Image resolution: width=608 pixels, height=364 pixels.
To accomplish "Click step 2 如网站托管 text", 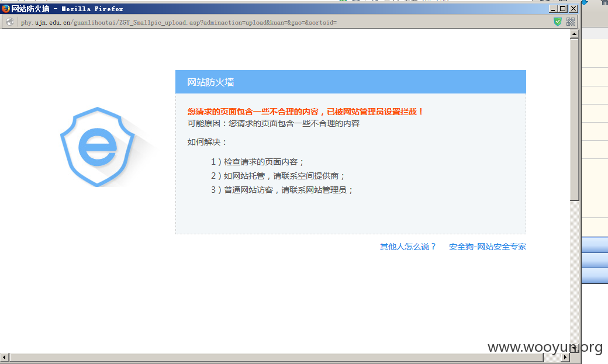I will click(x=278, y=176).
